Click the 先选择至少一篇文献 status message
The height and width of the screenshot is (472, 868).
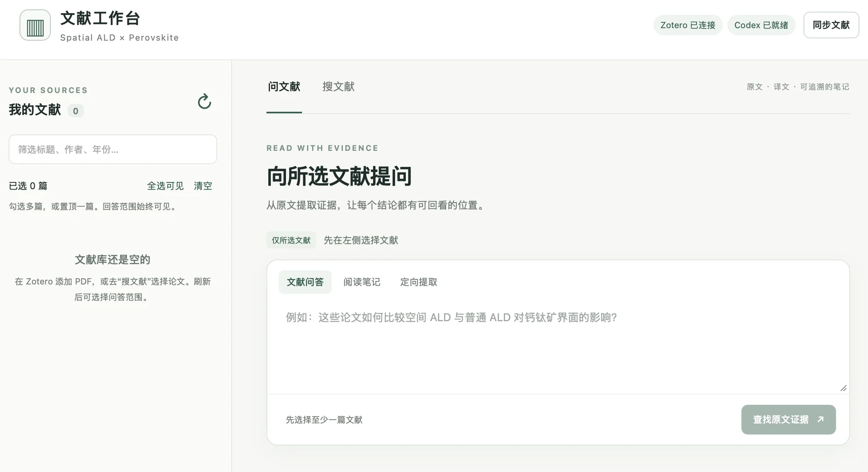pos(324,420)
